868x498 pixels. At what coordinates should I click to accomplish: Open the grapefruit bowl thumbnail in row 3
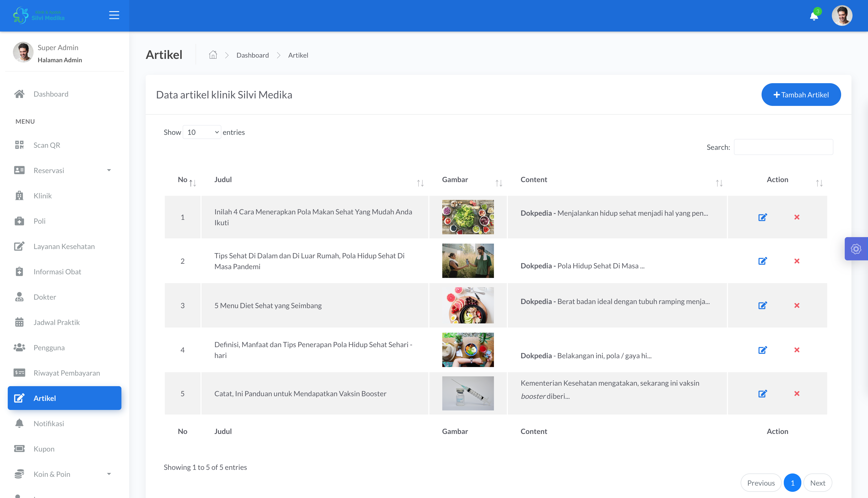468,305
